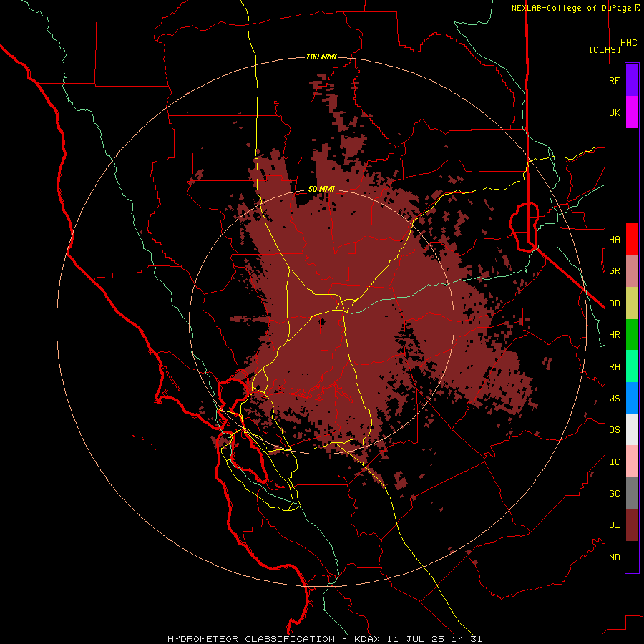Click the DS white legend swatch
This screenshot has width=644, height=644.
[632, 429]
